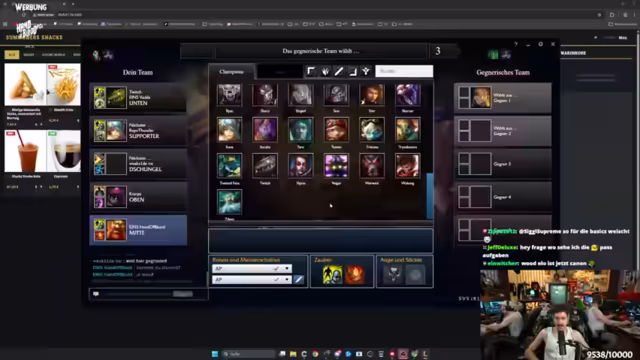
Task: Focus the champion search field
Action: coord(404,71)
